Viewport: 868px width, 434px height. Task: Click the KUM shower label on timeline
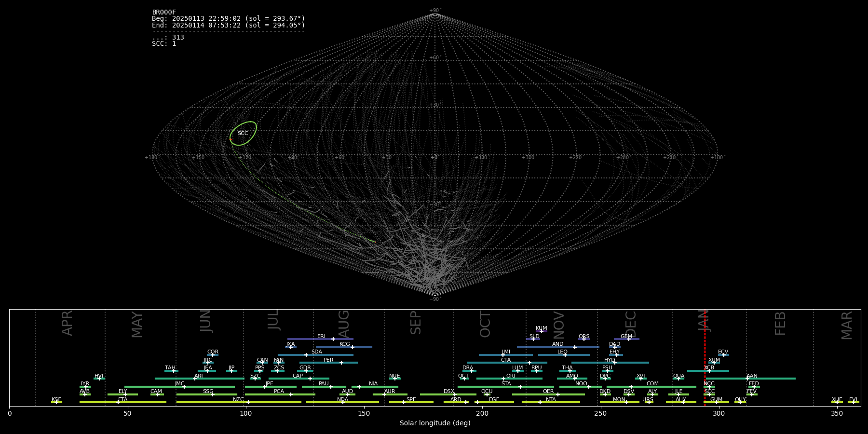tap(542, 328)
